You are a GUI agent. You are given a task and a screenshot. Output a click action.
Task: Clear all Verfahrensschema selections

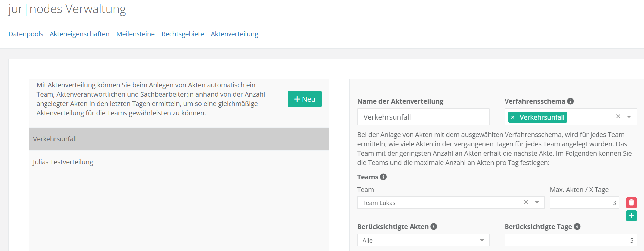point(618,117)
